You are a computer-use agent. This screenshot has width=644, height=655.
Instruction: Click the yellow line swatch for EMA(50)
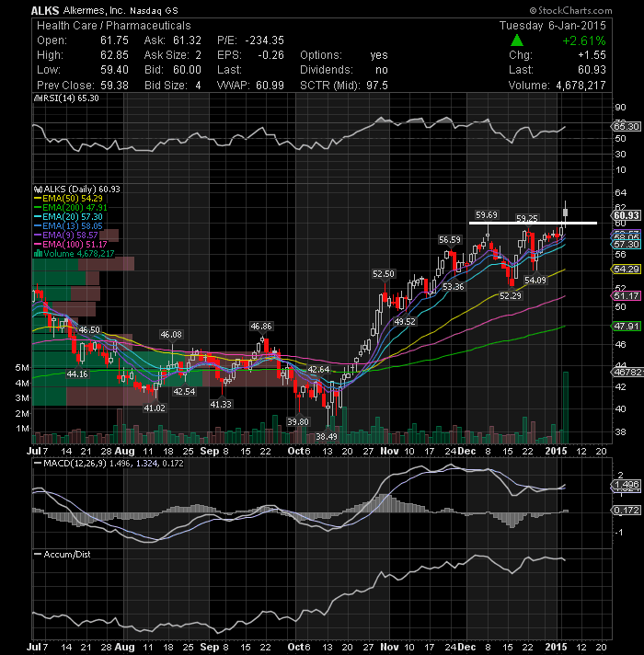38,199
